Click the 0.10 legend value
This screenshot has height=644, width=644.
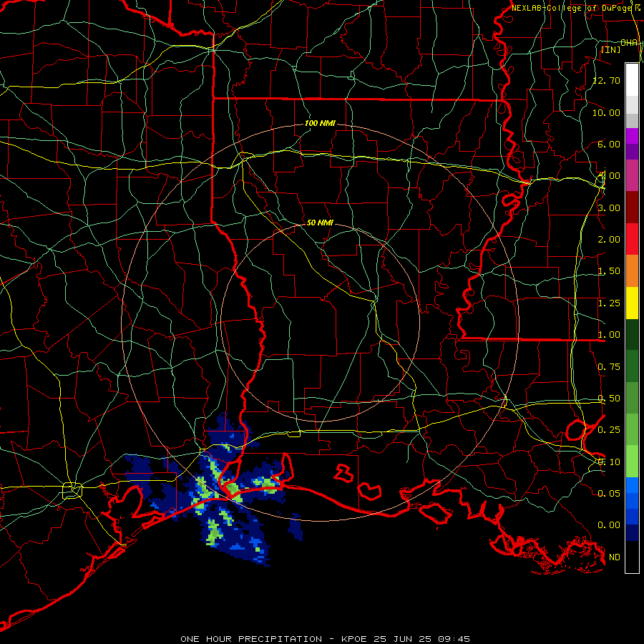point(609,462)
